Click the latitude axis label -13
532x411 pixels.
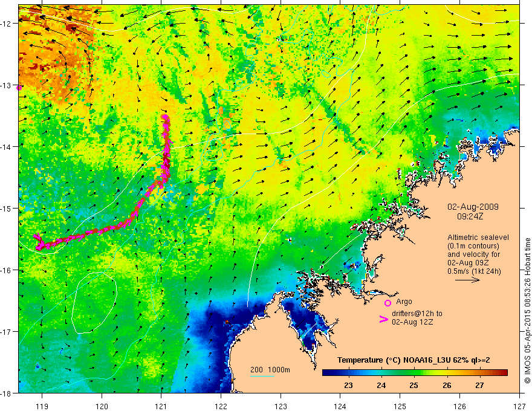(x=7, y=85)
